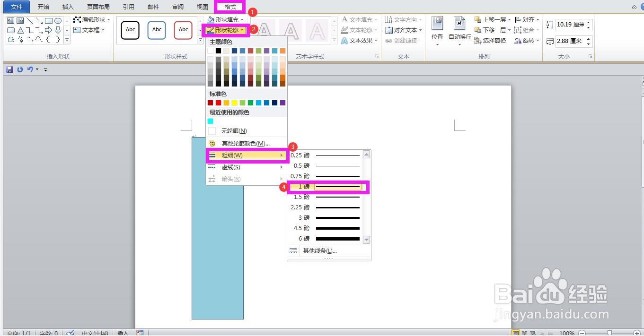Open the 选择窗格 (Selection Pane)

(x=490, y=41)
